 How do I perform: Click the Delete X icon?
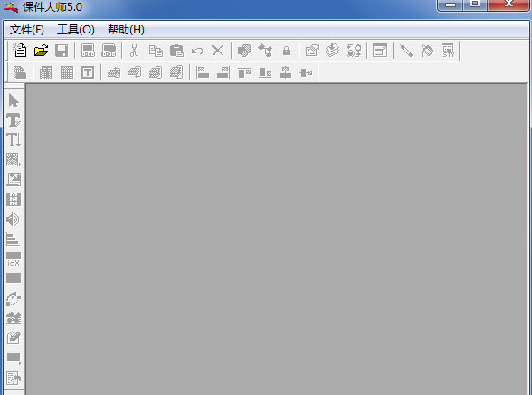point(217,51)
